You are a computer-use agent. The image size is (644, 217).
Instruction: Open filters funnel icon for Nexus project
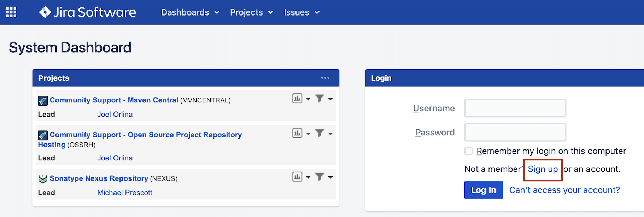point(320,177)
